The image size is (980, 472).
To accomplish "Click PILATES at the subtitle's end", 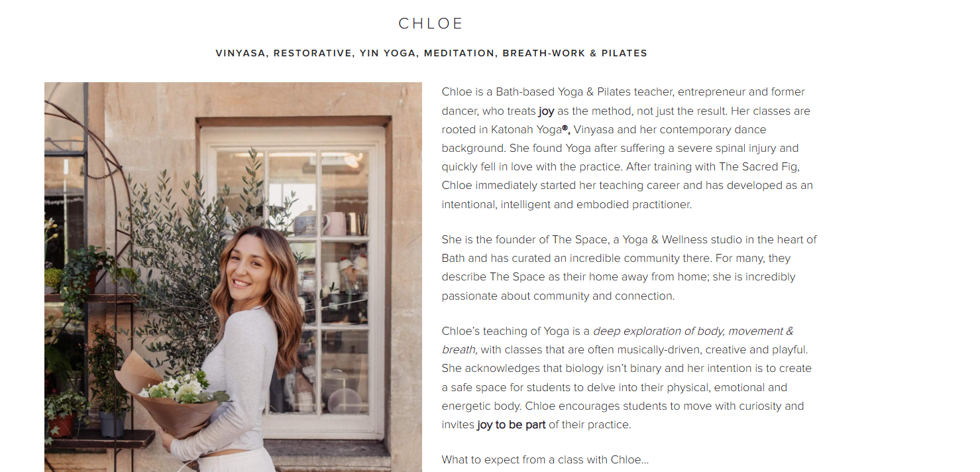I will (x=624, y=53).
